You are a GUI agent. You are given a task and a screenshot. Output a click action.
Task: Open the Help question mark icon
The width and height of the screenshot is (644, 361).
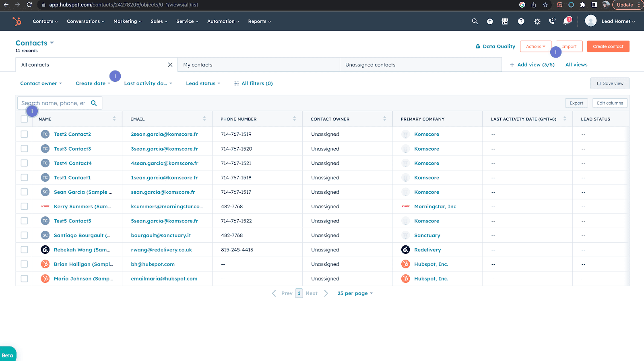pos(521,21)
